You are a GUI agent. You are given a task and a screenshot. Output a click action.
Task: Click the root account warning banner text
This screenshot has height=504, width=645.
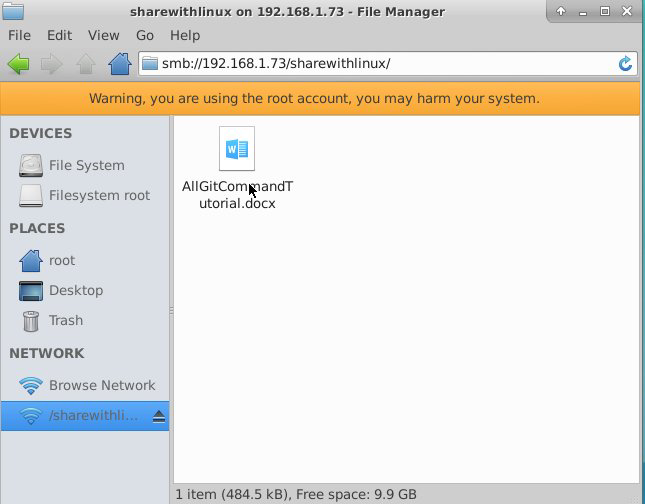(314, 99)
